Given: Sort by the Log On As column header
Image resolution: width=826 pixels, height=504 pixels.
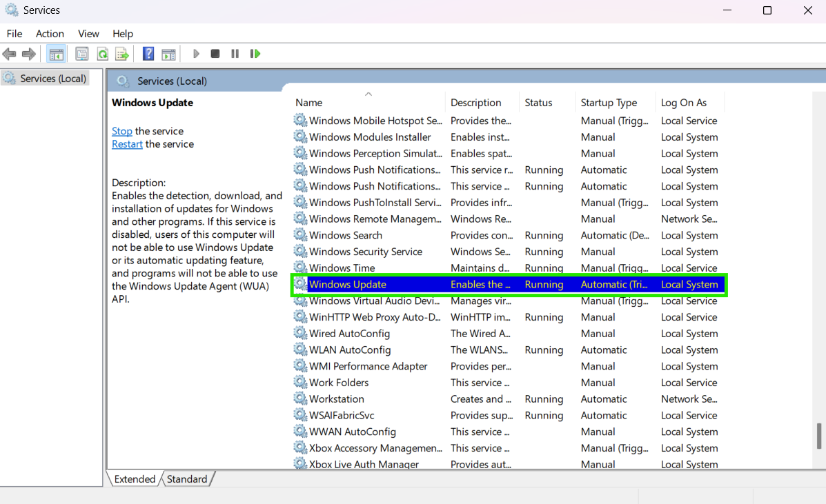Looking at the screenshot, I should point(691,103).
